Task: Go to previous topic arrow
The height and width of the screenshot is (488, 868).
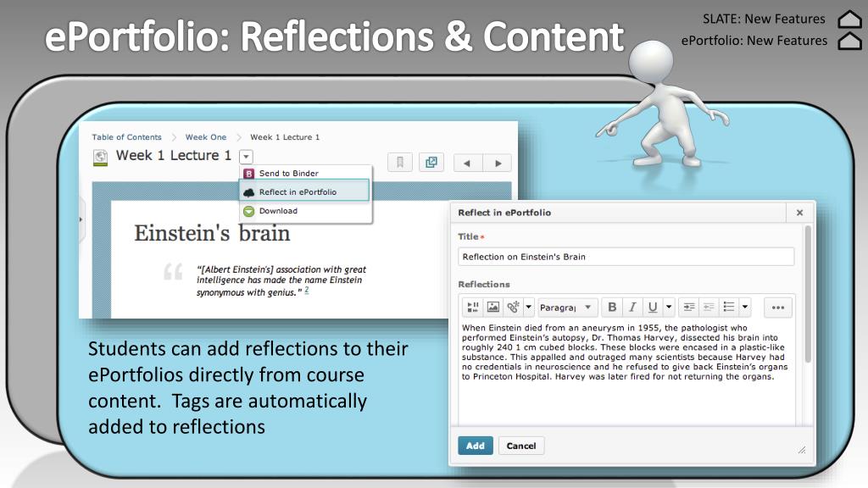Action: [x=468, y=164]
